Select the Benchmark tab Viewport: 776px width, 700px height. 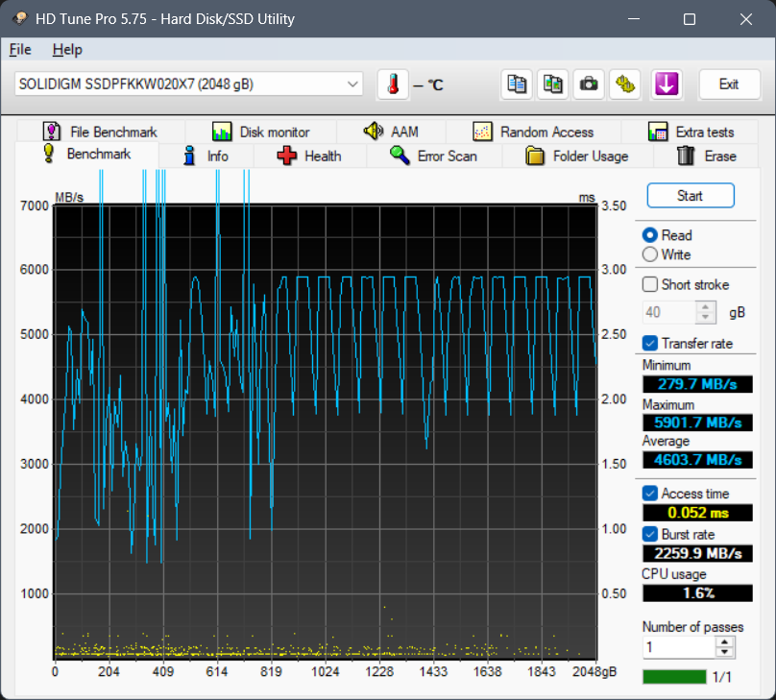(87, 155)
